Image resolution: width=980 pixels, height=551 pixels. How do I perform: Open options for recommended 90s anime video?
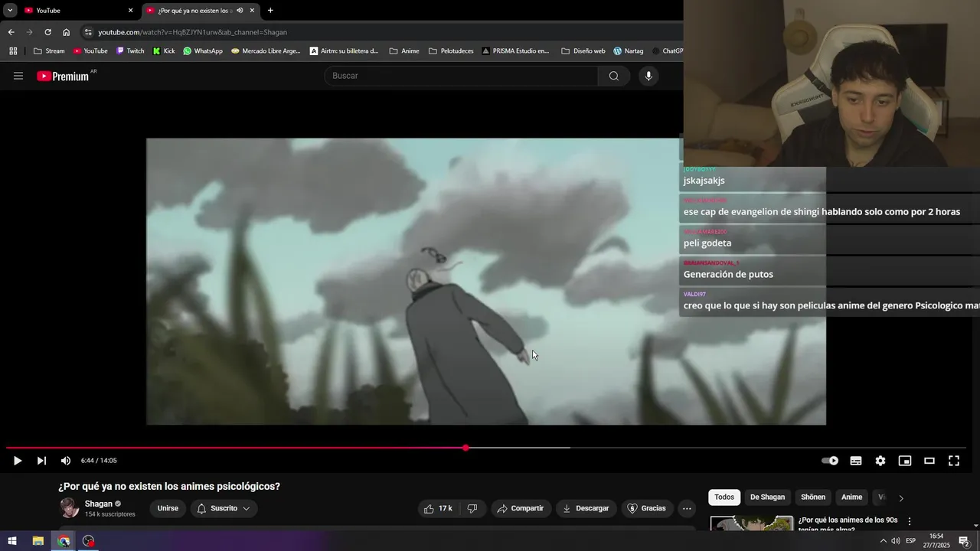(910, 521)
